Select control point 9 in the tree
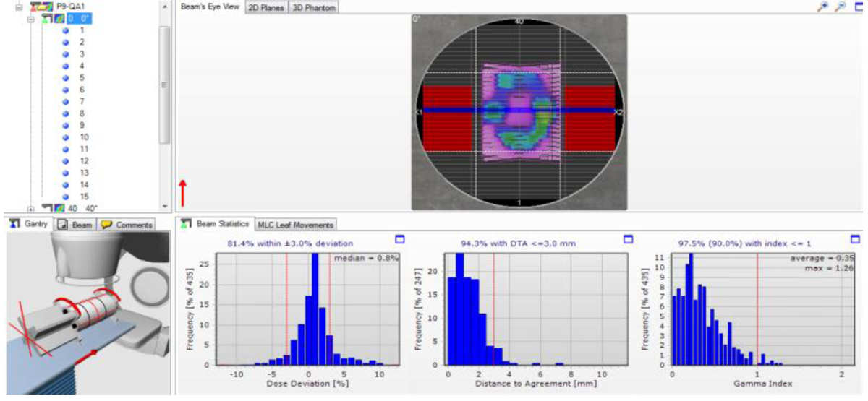Screen dimensions: 868x401 (x=82, y=125)
